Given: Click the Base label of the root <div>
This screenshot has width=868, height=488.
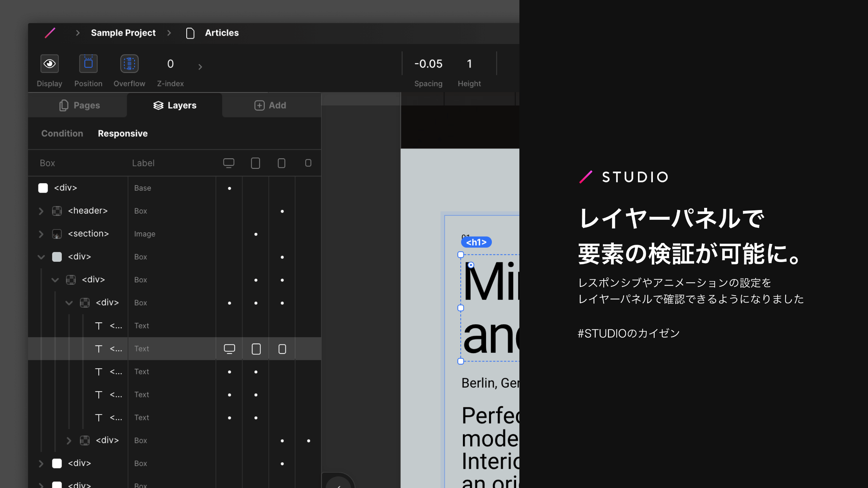Looking at the screenshot, I should tap(142, 188).
